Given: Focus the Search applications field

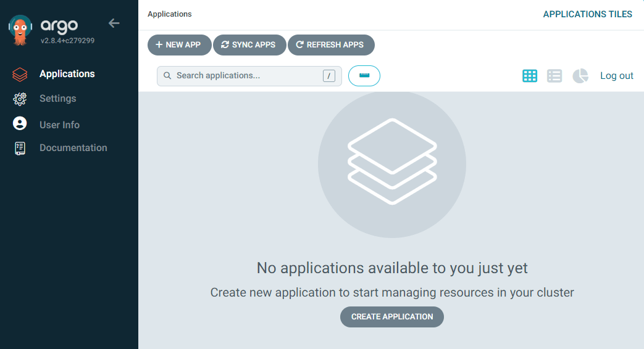Looking at the screenshot, I should 249,76.
